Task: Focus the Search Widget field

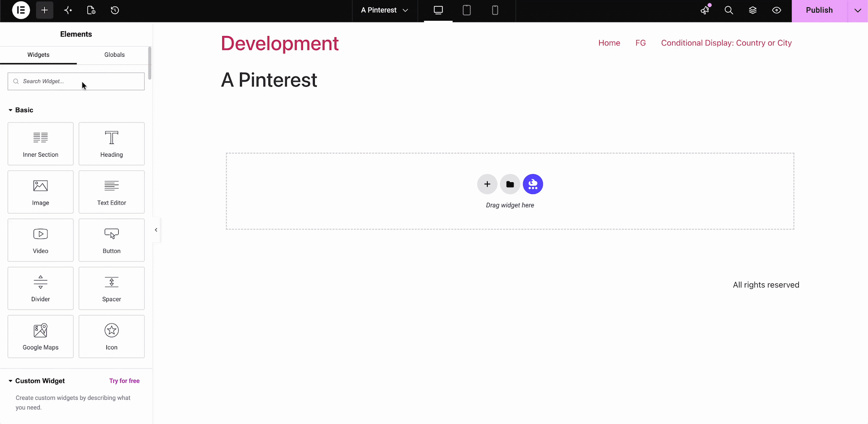Action: [x=76, y=81]
